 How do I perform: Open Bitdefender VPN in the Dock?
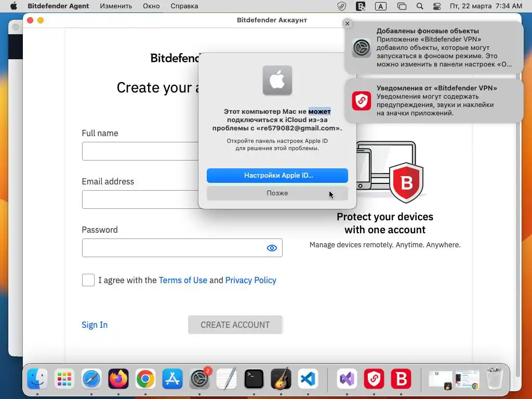coord(374,379)
